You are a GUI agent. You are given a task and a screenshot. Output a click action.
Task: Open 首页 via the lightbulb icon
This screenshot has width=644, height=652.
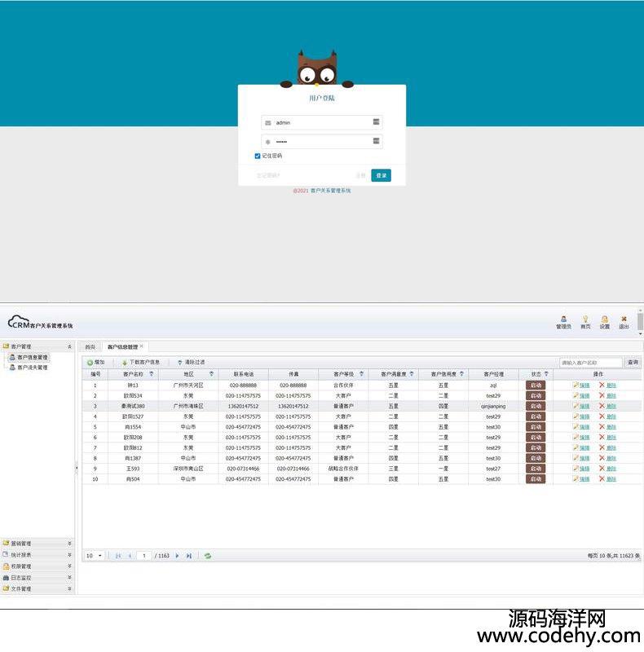point(584,319)
